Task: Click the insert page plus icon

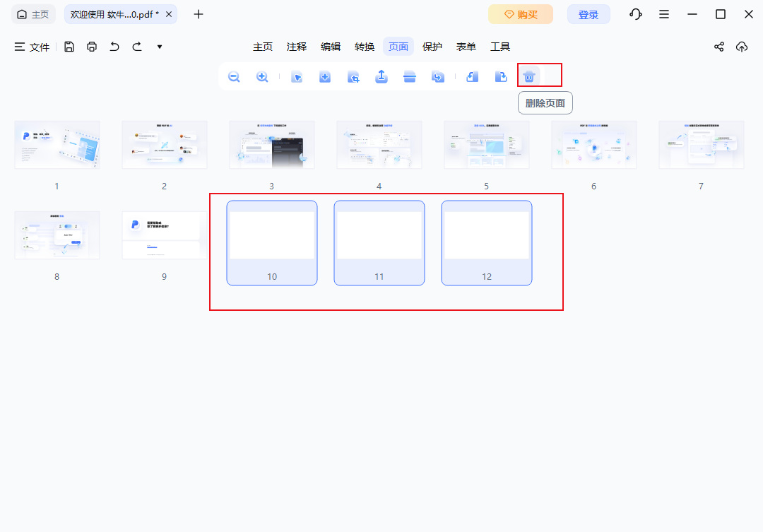Action: tap(325, 77)
